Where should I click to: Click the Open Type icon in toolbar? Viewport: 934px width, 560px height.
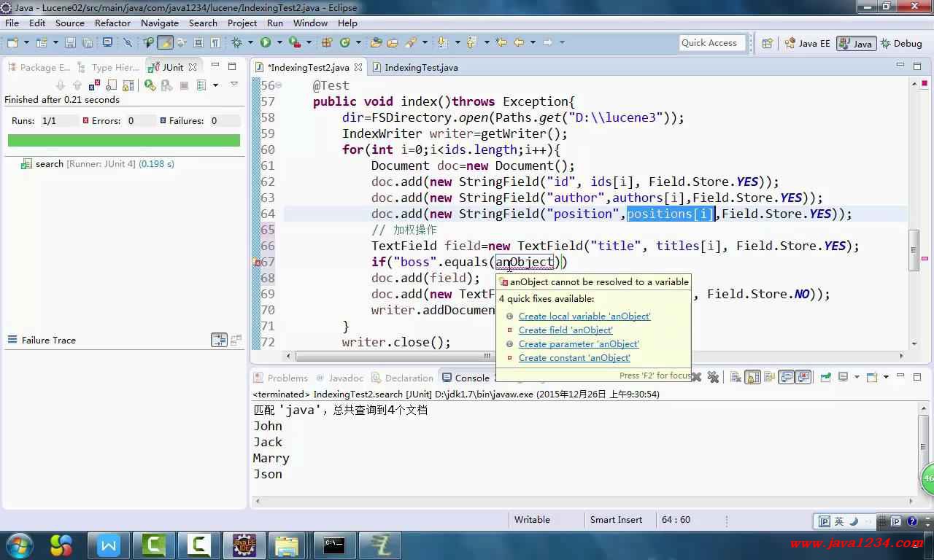pos(376,42)
